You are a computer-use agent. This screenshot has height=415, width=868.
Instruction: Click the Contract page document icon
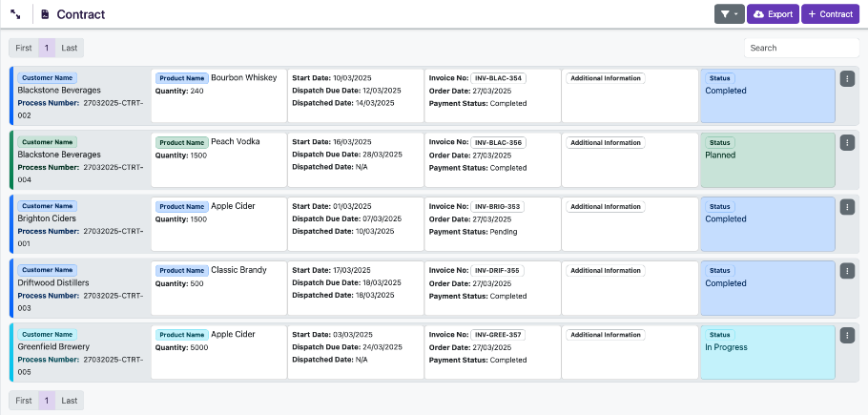45,14
